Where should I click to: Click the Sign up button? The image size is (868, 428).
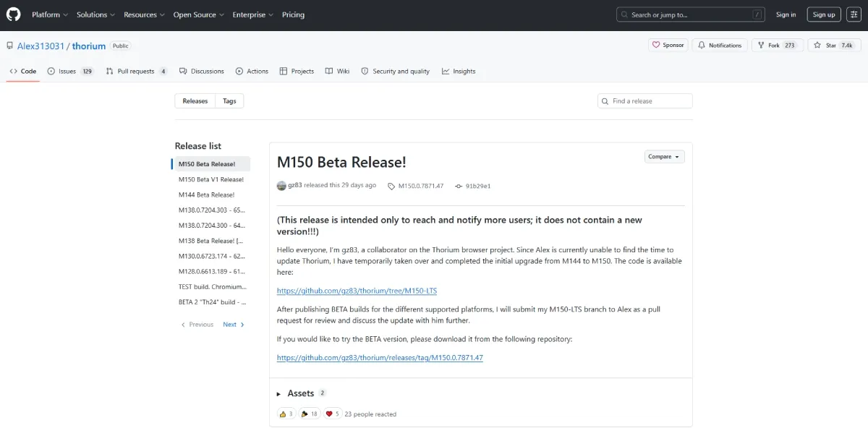823,14
